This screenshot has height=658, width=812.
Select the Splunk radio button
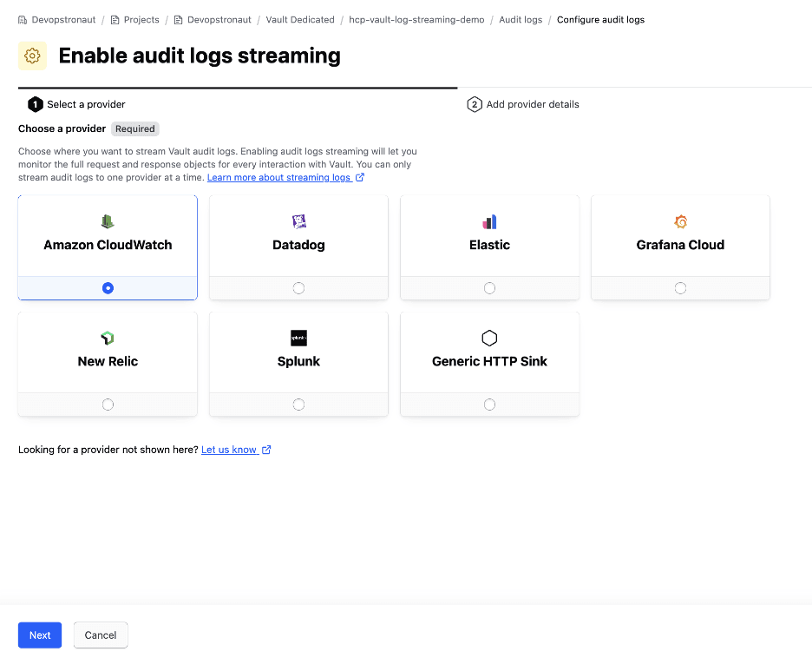298,404
